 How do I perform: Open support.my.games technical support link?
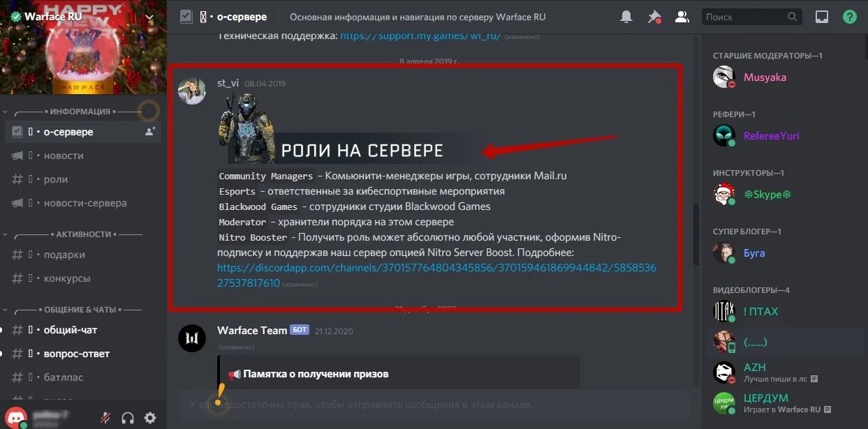coord(420,36)
